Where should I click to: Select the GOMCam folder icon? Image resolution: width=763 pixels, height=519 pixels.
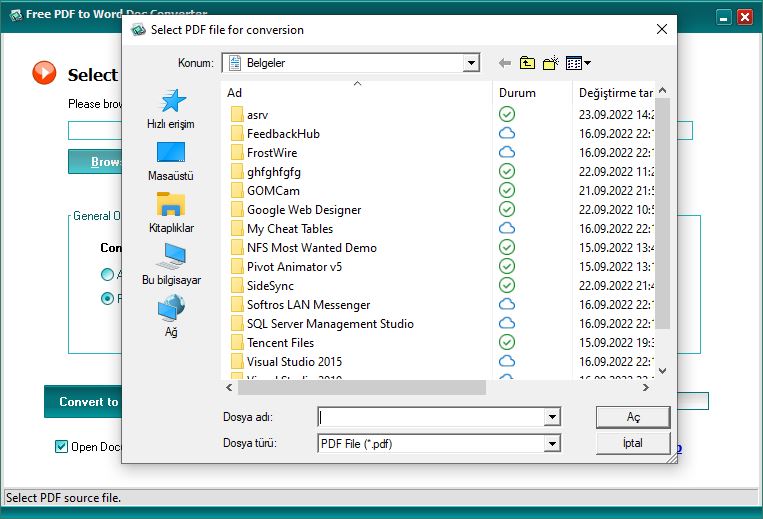[237, 190]
